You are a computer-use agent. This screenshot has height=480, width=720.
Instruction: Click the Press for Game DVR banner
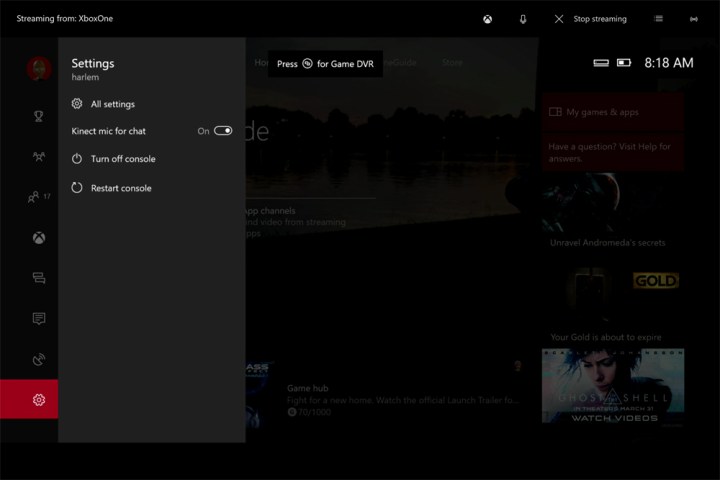(326, 64)
